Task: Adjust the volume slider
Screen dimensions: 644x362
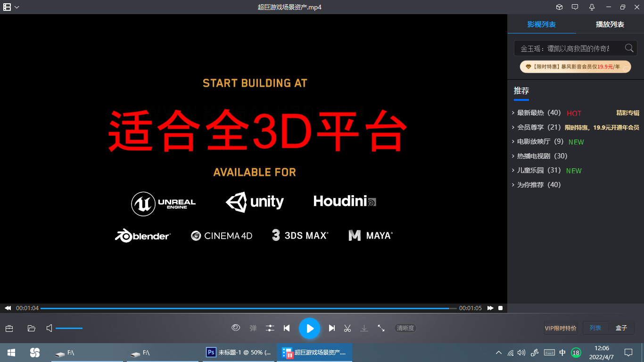Action: click(x=68, y=328)
